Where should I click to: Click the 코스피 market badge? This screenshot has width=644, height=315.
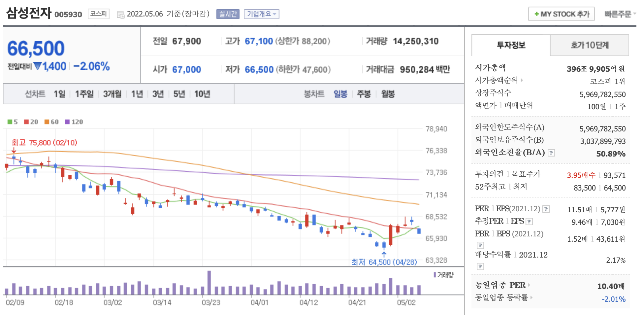(98, 14)
